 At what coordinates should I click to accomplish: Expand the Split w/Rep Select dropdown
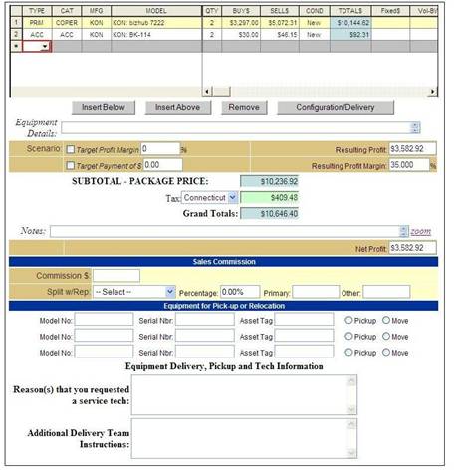pyautogui.click(x=134, y=292)
